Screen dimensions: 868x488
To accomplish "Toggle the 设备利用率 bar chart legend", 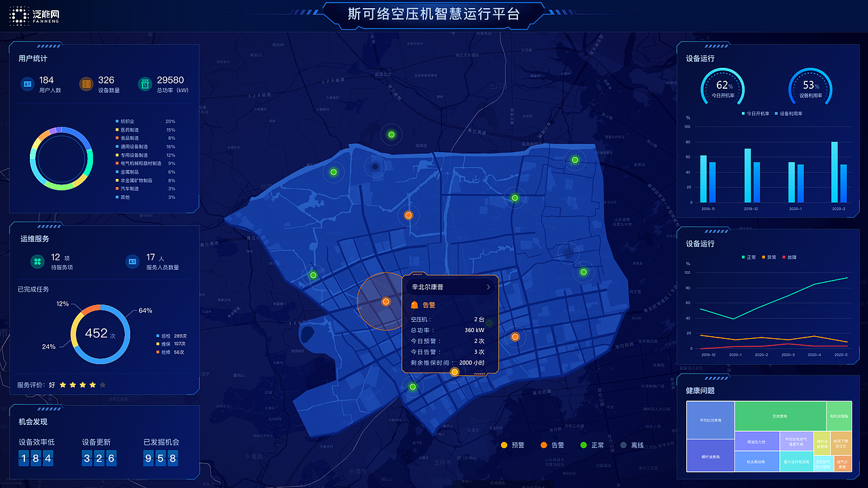I will point(789,114).
